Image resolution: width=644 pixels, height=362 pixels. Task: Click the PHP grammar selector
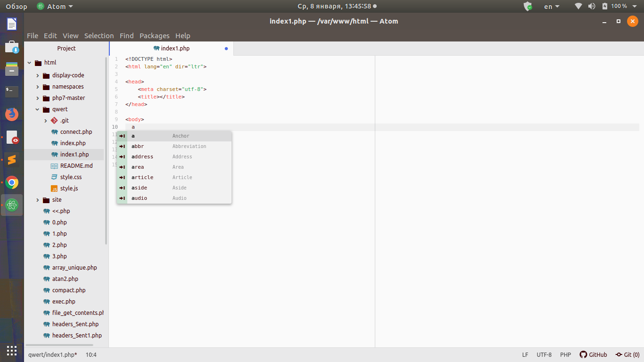click(x=566, y=355)
